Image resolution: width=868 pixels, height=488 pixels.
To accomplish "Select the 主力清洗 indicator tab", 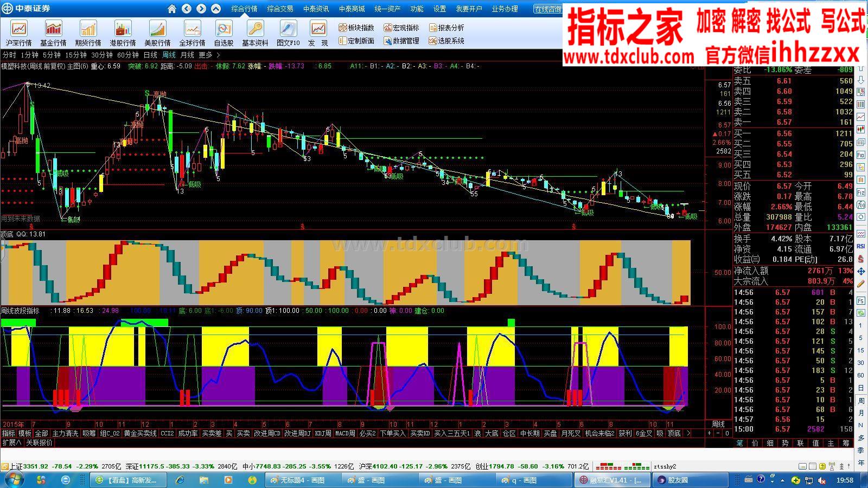I will point(65,433).
